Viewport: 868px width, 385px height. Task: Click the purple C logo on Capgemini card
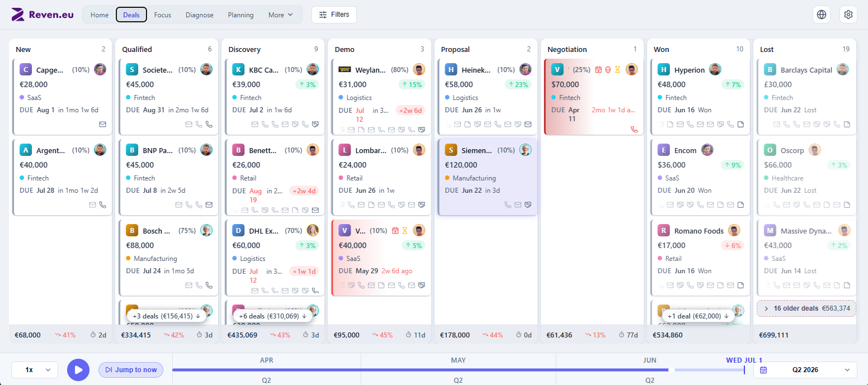pyautogui.click(x=26, y=69)
